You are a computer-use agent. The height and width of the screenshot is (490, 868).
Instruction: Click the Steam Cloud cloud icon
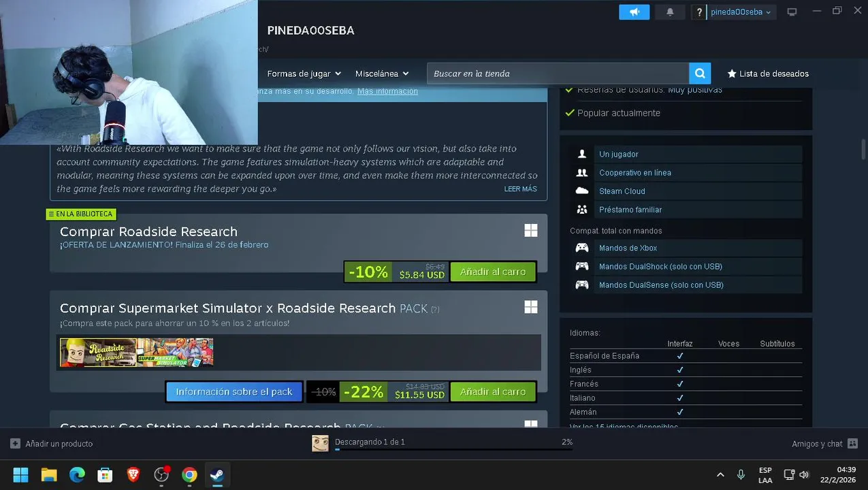pyautogui.click(x=581, y=191)
